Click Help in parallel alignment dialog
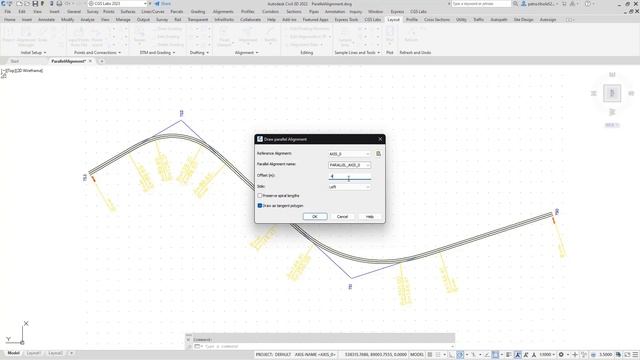640x360 pixels. tap(369, 217)
